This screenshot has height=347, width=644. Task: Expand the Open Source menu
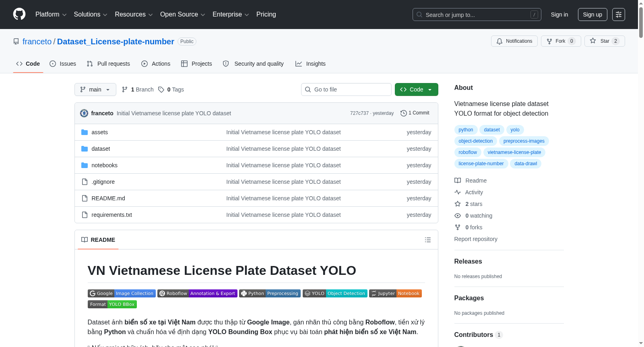click(183, 15)
